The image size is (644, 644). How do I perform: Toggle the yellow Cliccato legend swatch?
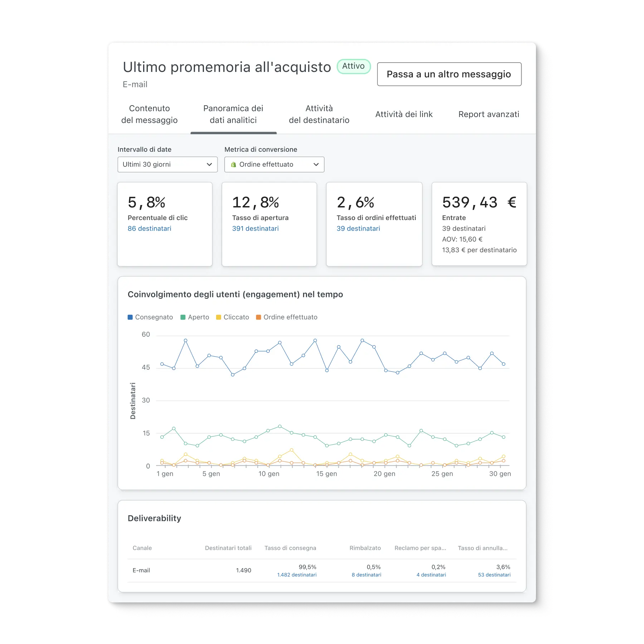click(219, 317)
